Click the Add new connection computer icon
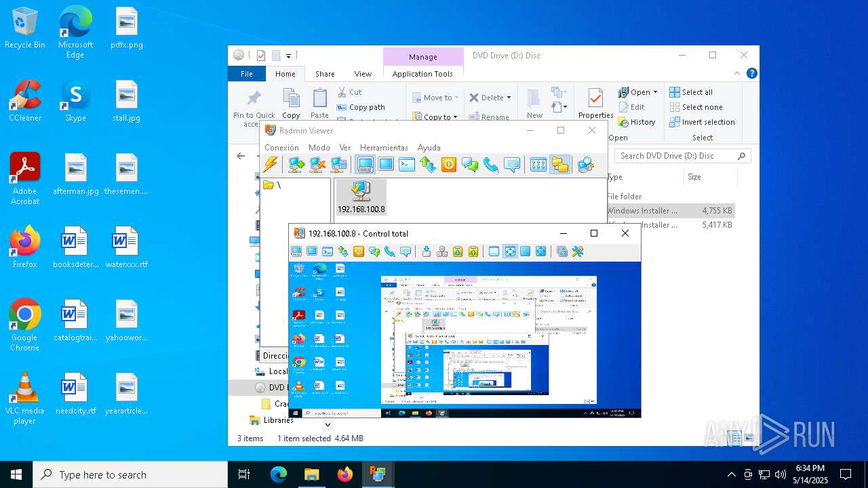The width and height of the screenshot is (868, 488). [x=296, y=164]
